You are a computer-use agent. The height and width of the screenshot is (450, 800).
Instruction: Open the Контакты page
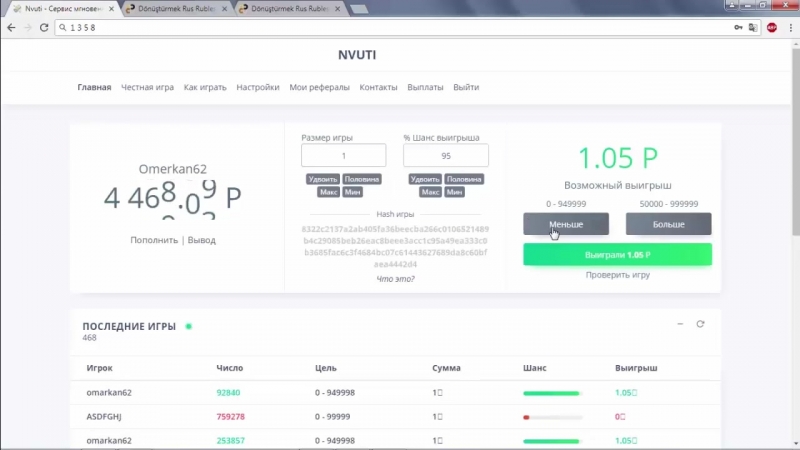pos(378,87)
